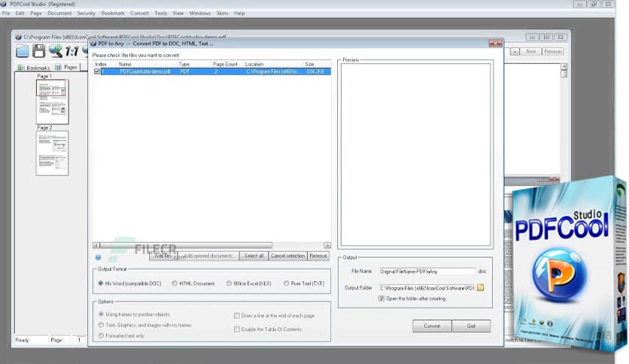Switch to the Bookmarks tab

(34, 68)
